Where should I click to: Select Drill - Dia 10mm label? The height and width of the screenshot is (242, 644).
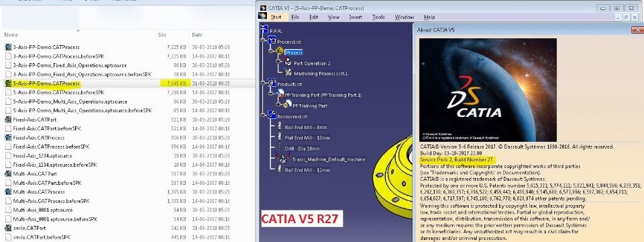pos(302,149)
